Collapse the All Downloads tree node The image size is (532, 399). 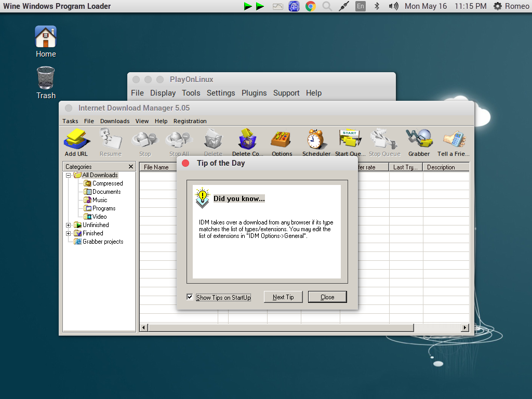tap(68, 175)
